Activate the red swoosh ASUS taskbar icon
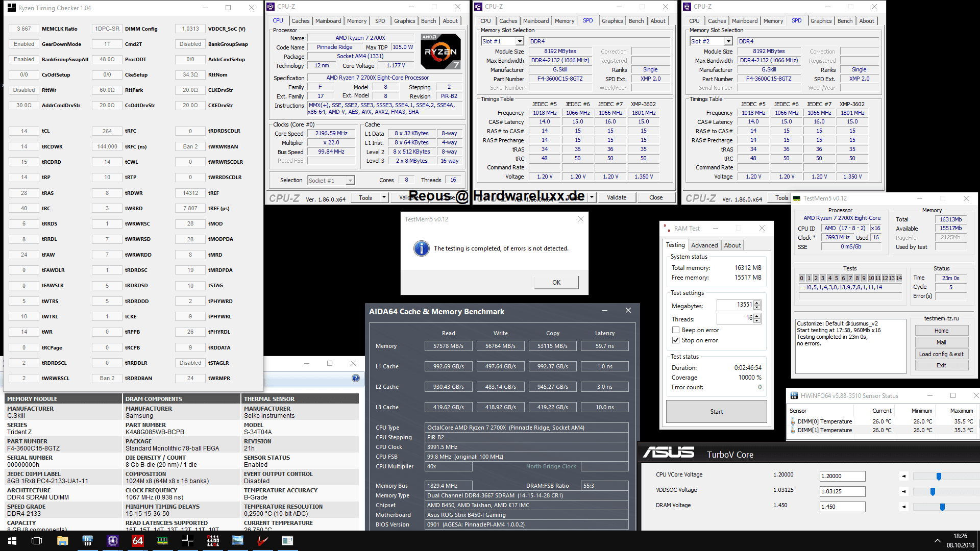Screen dimensions: 980x551 263,541
